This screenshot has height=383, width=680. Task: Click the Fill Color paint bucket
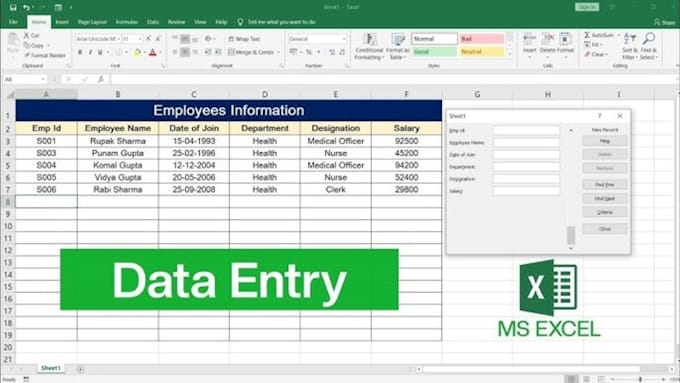point(137,52)
